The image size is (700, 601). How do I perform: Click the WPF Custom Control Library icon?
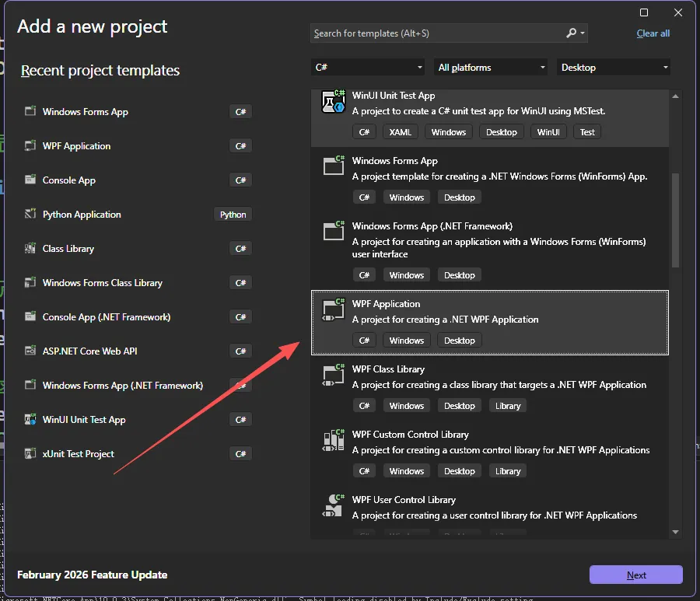(x=333, y=440)
